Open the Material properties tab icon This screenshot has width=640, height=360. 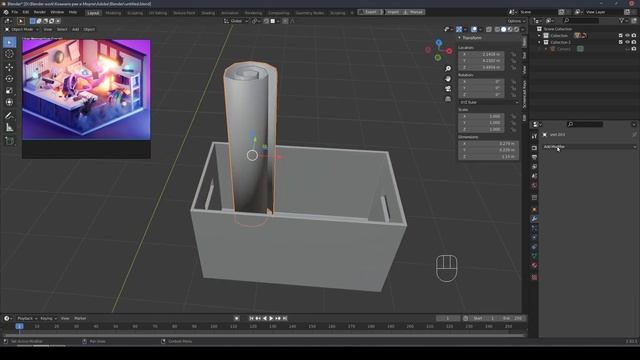click(x=534, y=265)
